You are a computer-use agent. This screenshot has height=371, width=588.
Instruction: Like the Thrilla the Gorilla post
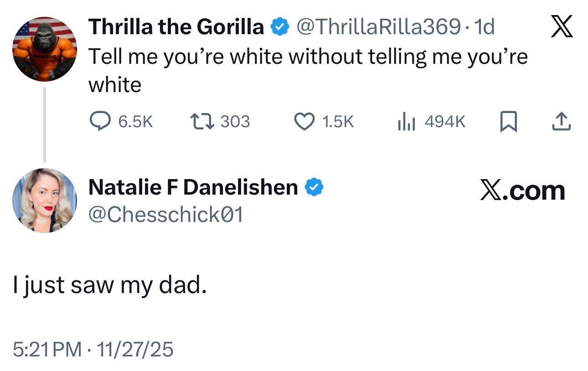pyautogui.click(x=303, y=121)
